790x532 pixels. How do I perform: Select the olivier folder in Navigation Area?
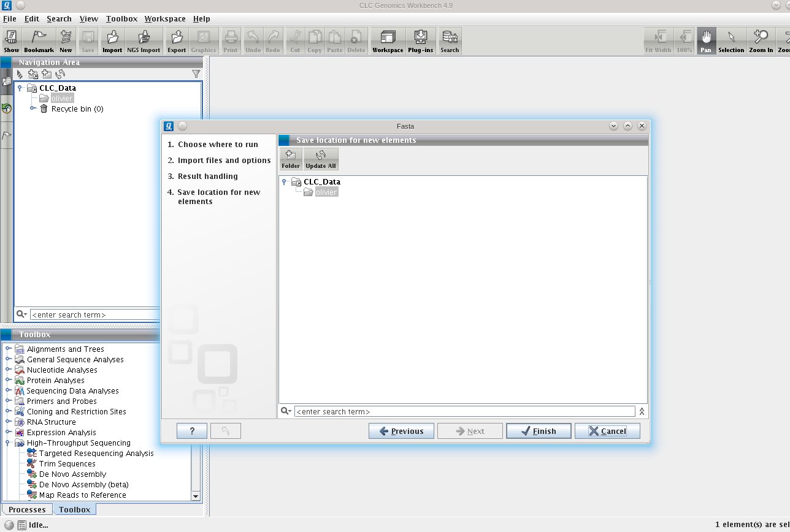coord(62,98)
